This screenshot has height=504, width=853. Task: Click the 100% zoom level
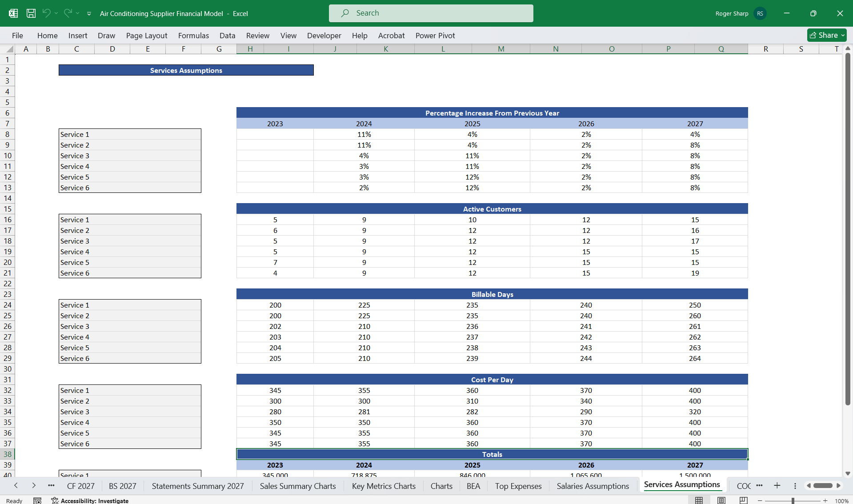coord(841,501)
